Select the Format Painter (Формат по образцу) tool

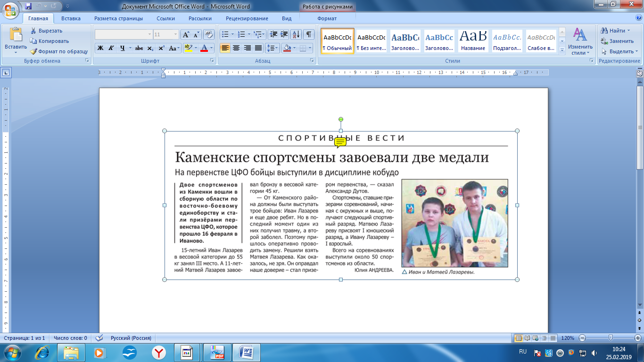[x=33, y=51]
